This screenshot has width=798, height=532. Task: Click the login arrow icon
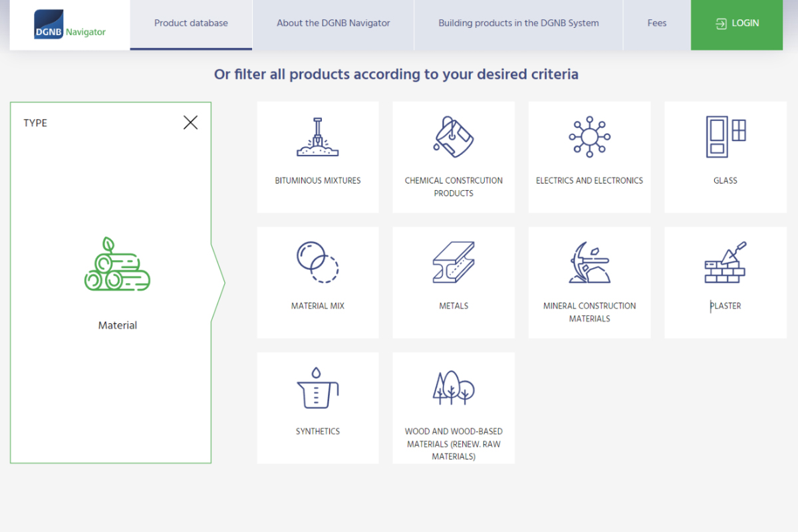[x=722, y=23]
